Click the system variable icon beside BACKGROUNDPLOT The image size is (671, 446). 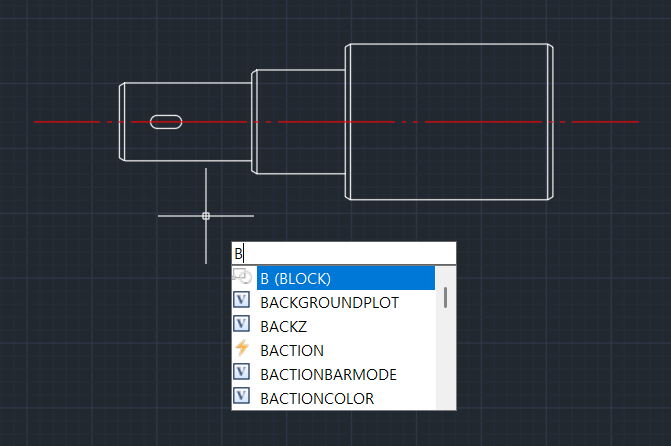click(241, 301)
